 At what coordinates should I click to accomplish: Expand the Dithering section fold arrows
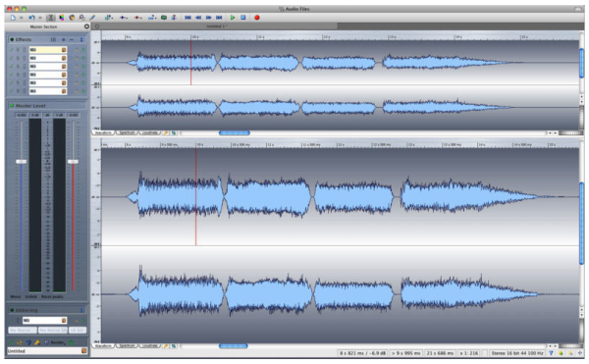(81, 310)
